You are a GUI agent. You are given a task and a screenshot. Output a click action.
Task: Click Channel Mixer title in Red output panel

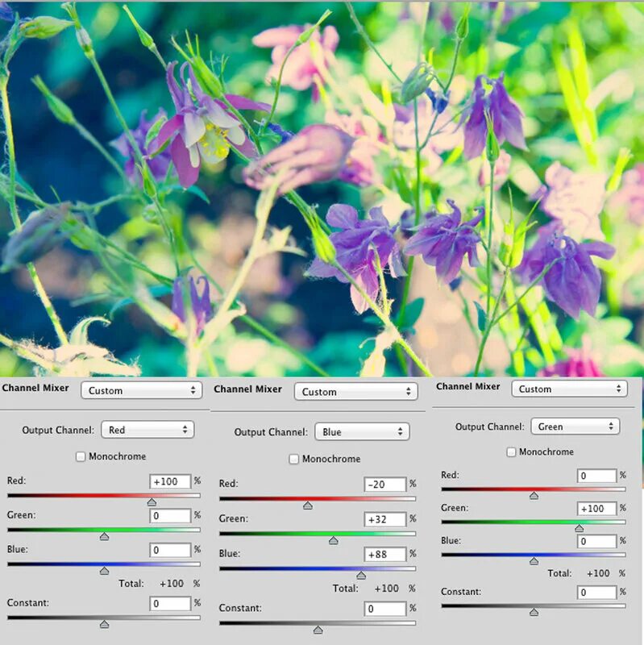pos(35,388)
